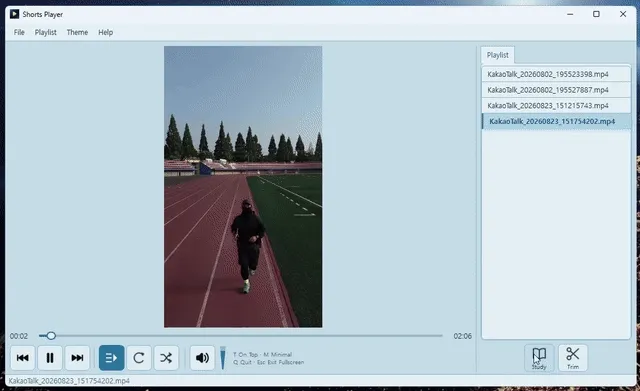
Task: Open the Theme menu
Action: coord(77,32)
